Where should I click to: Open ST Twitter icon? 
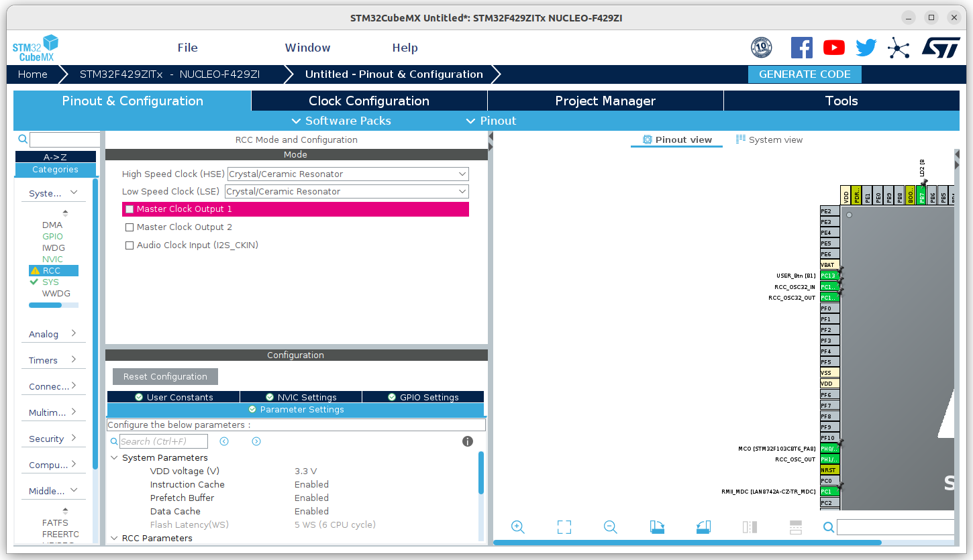tap(866, 48)
